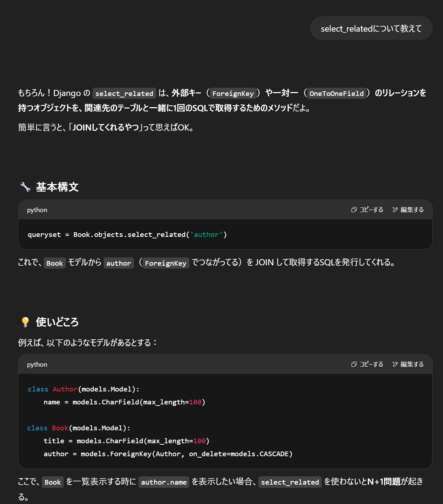Click the inline code author.name

click(x=164, y=482)
